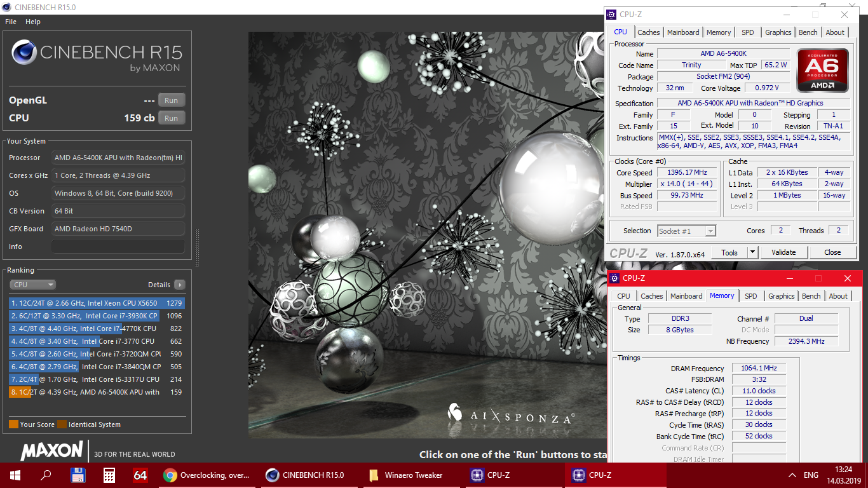Click the NB Frequency 2394.3 MHz value
The image size is (868, 488).
(806, 341)
